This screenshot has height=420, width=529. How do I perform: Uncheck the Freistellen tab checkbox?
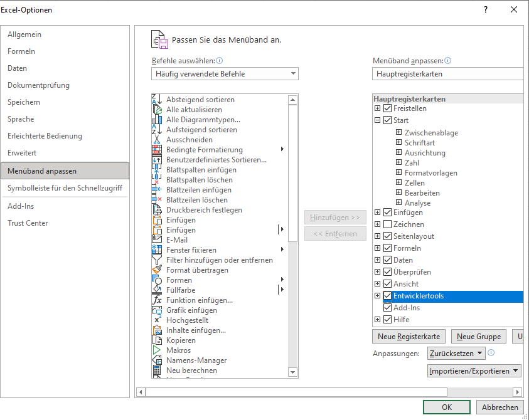coord(388,108)
